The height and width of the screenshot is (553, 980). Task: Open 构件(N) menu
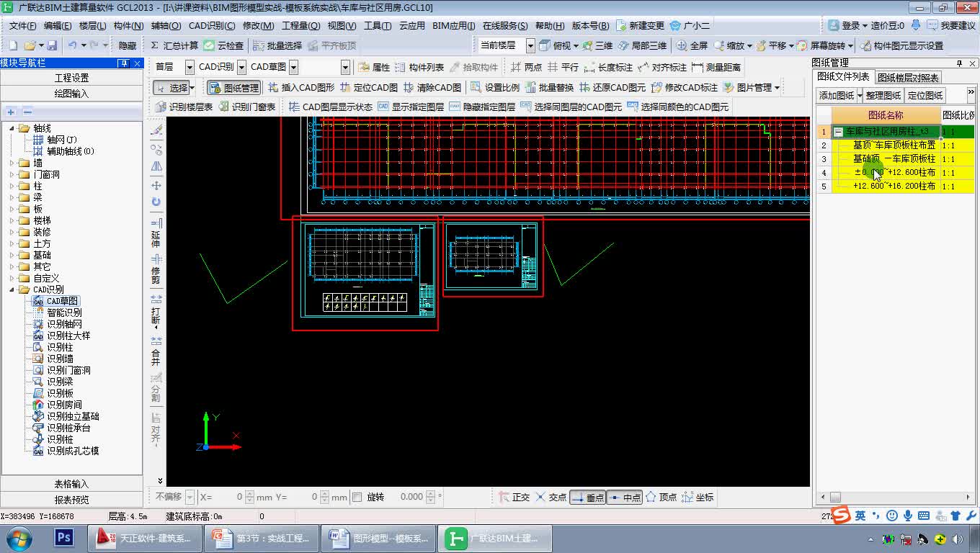point(128,25)
